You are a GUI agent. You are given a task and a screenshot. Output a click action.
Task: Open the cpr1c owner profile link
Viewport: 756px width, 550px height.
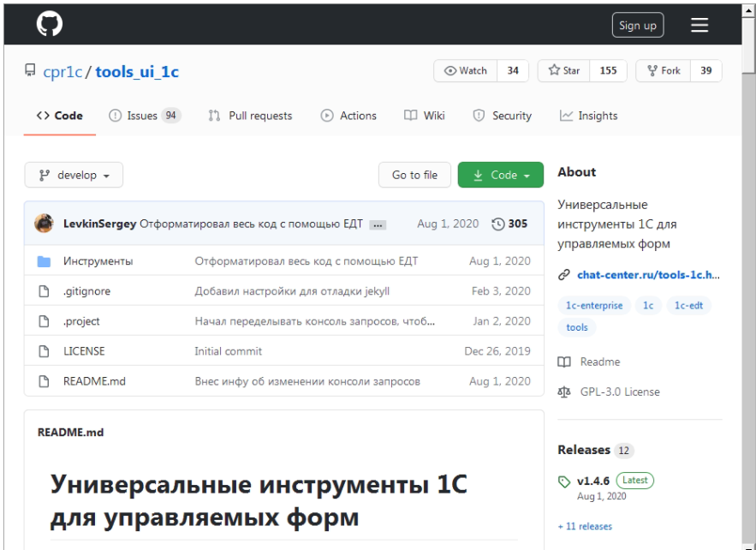click(x=63, y=72)
